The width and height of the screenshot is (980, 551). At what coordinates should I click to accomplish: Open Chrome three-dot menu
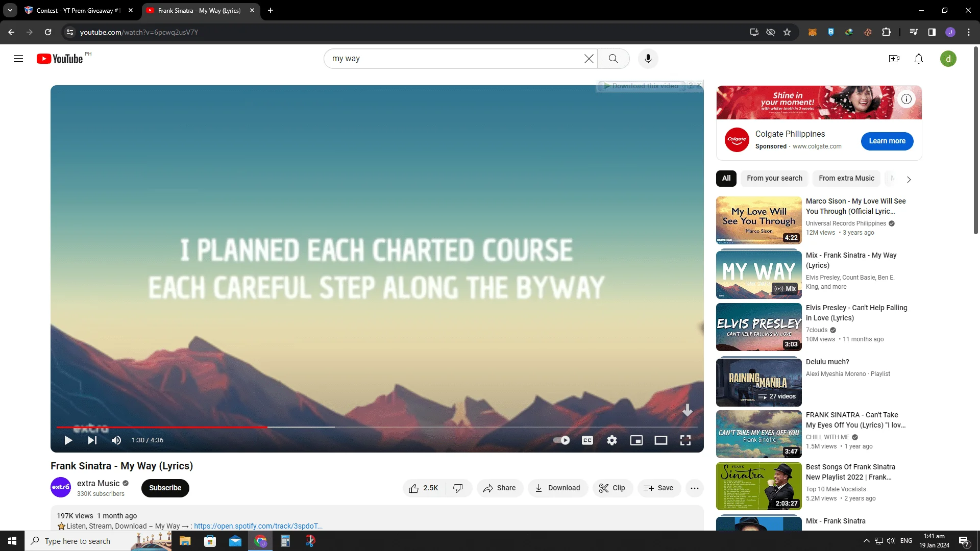pos(969,32)
